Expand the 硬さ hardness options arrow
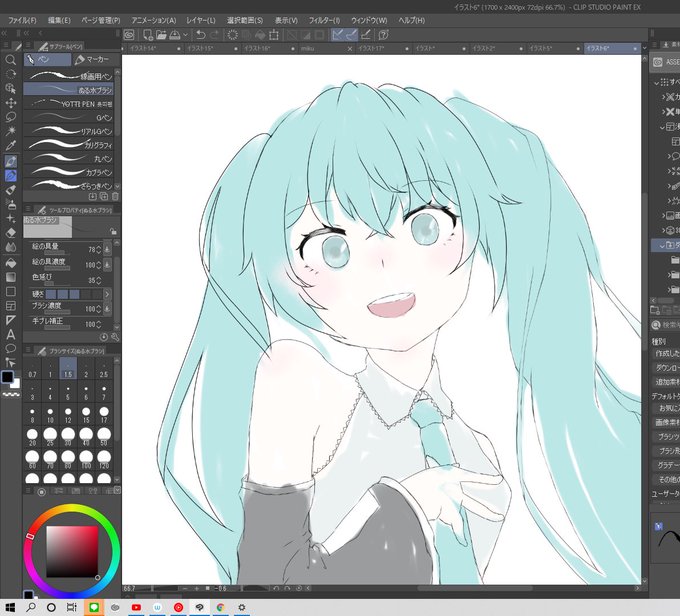The height and width of the screenshot is (616, 680). pyautogui.click(x=107, y=295)
